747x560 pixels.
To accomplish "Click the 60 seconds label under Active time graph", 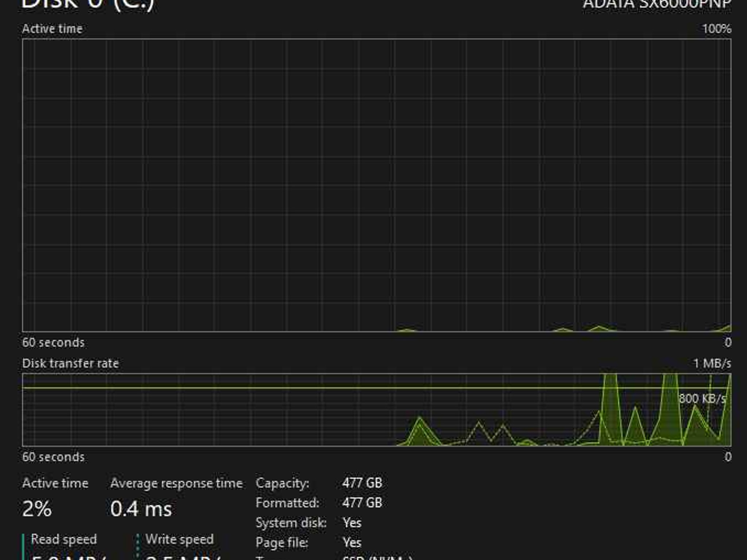I will click(x=53, y=343).
